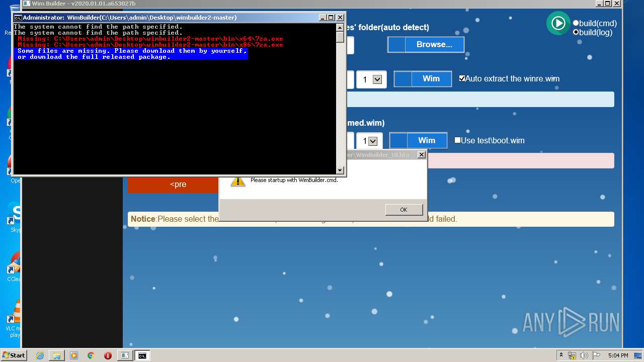644x362 pixels.
Task: Switch to the Wim Builder HTA taskbar item
Action: pos(124,355)
